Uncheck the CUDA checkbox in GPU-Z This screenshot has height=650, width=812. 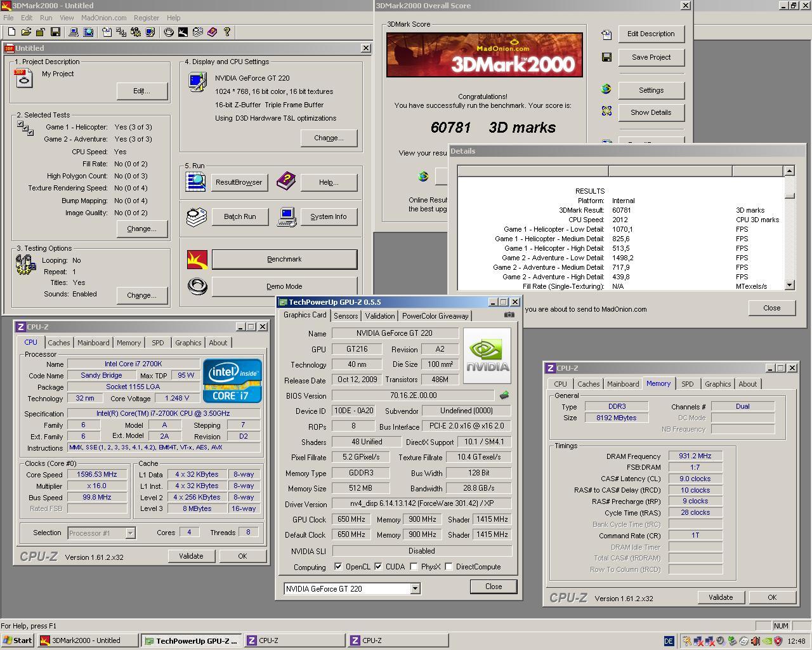pyautogui.click(x=379, y=566)
